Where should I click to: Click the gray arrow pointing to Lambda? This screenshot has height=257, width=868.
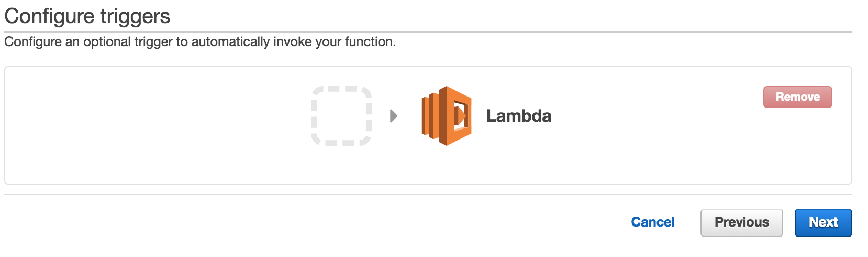pos(394,116)
